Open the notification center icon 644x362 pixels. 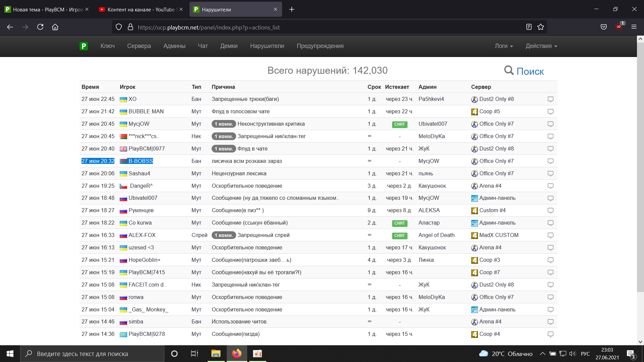click(x=631, y=354)
